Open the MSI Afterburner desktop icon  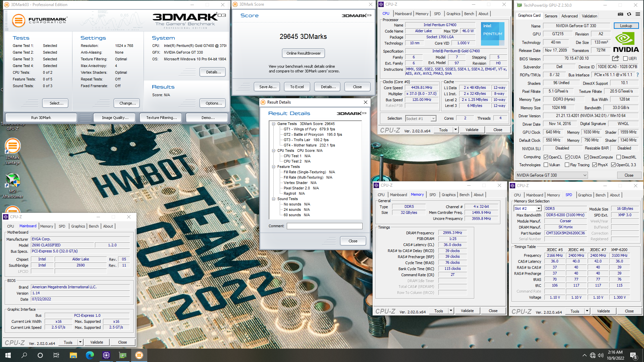pyautogui.click(x=13, y=186)
